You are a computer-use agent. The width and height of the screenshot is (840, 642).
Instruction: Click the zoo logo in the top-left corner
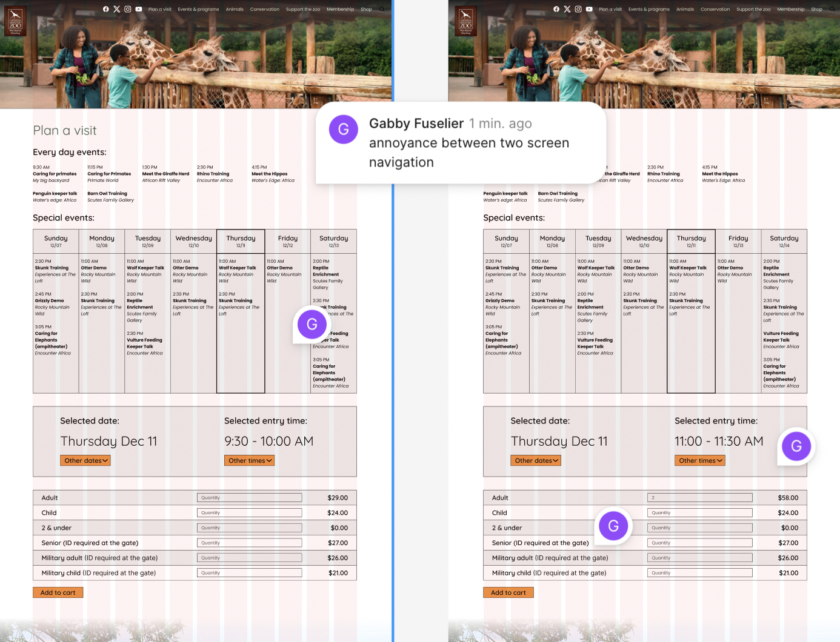pos(15,20)
